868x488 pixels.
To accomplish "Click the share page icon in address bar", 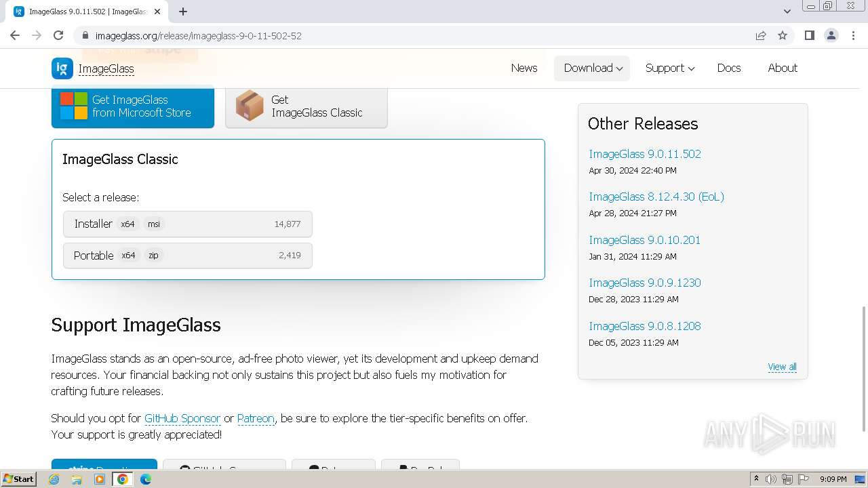I will tap(761, 35).
